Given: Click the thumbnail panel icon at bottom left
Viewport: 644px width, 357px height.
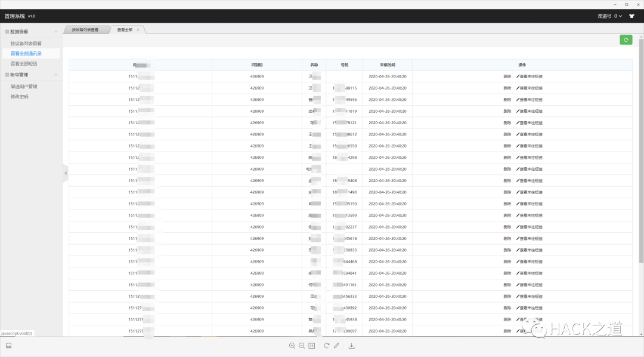Looking at the screenshot, I should (x=8, y=346).
